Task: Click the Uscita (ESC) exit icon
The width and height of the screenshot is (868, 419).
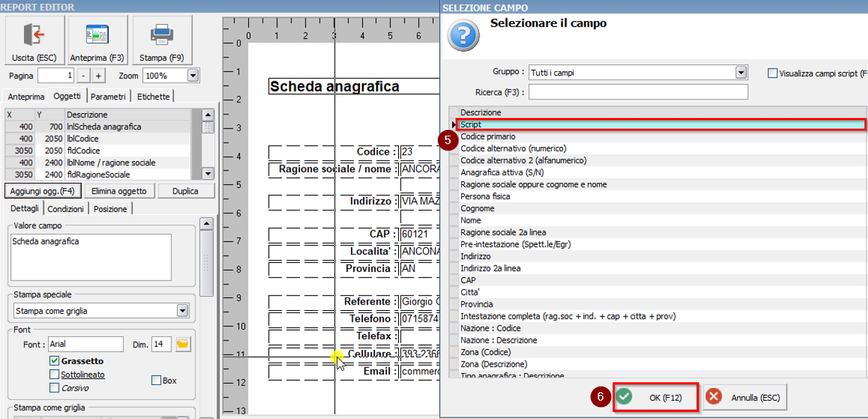Action: [x=34, y=35]
